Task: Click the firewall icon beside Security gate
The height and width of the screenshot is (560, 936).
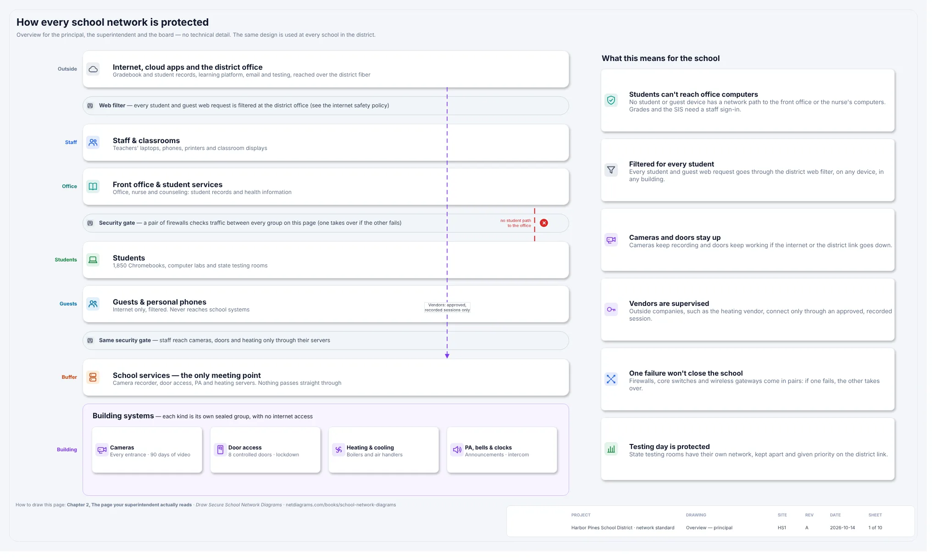Action: (90, 223)
